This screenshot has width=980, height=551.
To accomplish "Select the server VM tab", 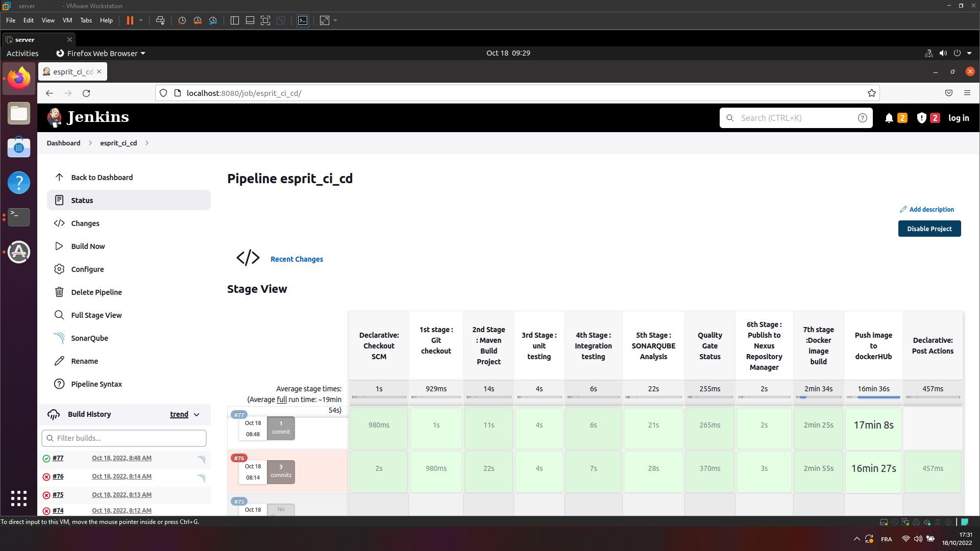I will point(24,39).
